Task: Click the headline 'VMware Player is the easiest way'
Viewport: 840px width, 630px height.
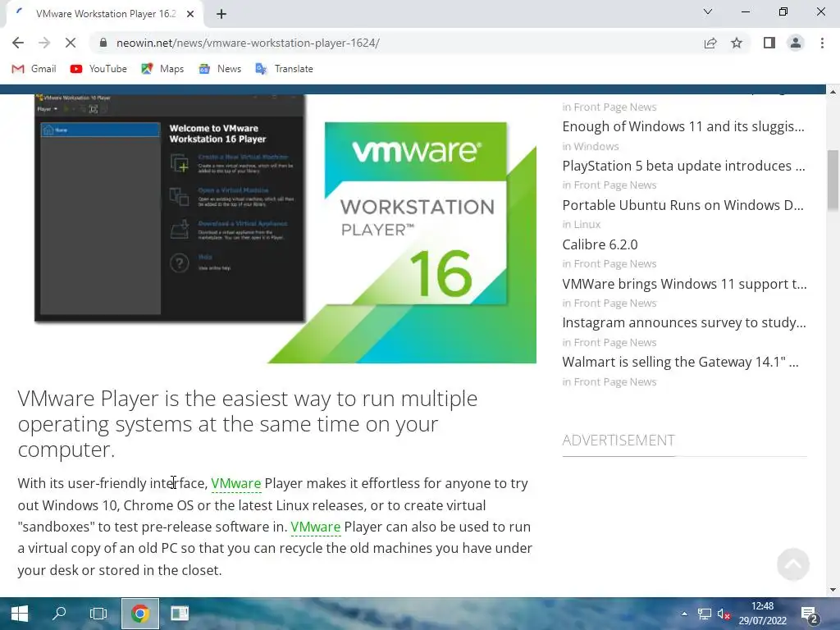Action: tap(248, 424)
